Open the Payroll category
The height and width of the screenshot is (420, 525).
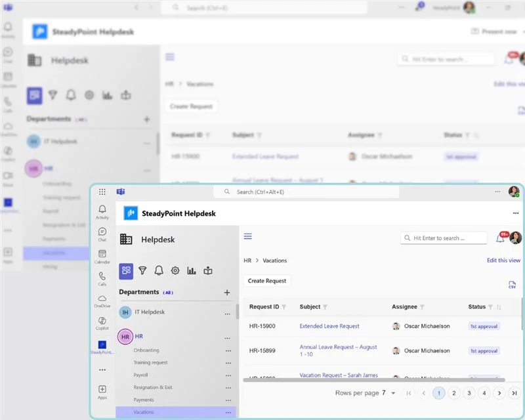[x=140, y=375]
